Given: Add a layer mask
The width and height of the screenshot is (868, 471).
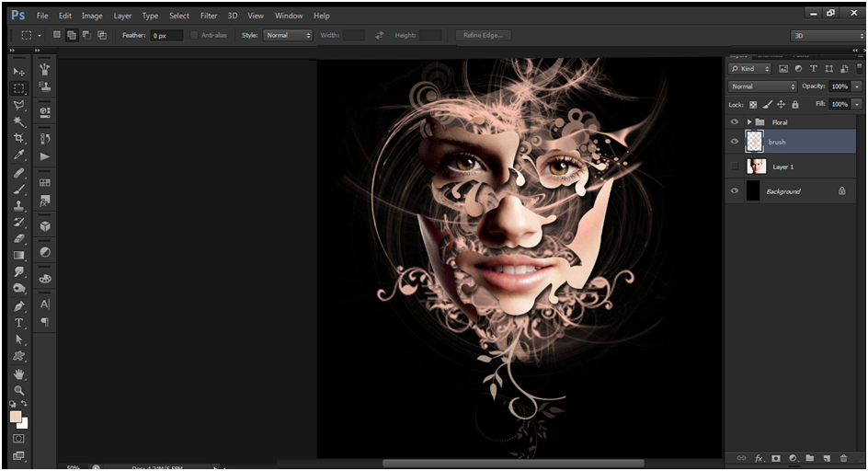Looking at the screenshot, I should pyautogui.click(x=775, y=458).
